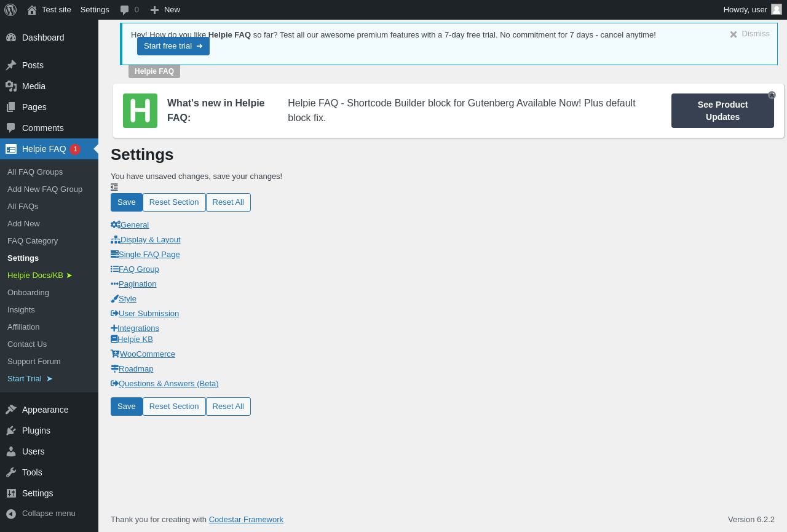Screen dimensions: 787x532
Task: Click Reset All below the section list
Action: point(228,407)
